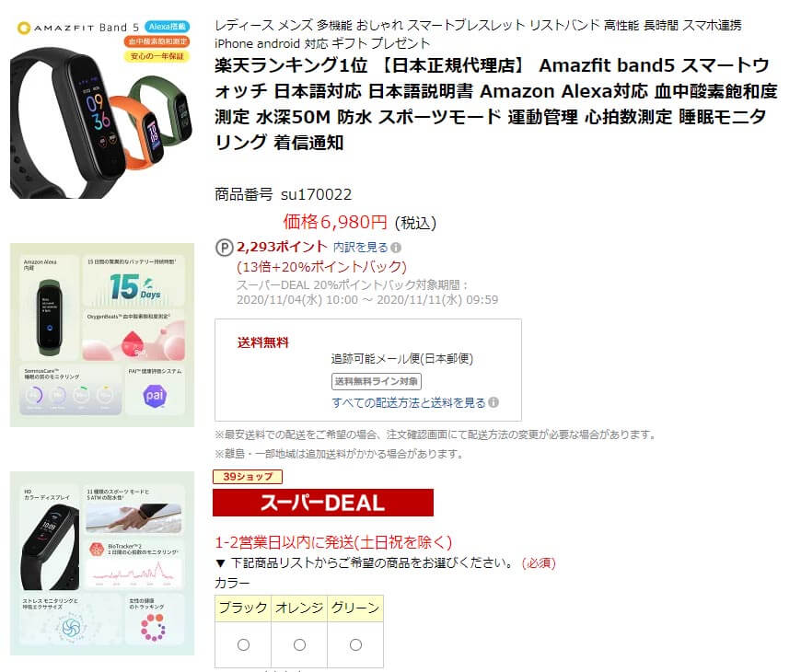This screenshot has height=672, width=801.
Task: Click the 39ショップ badge
Action: (x=248, y=477)
